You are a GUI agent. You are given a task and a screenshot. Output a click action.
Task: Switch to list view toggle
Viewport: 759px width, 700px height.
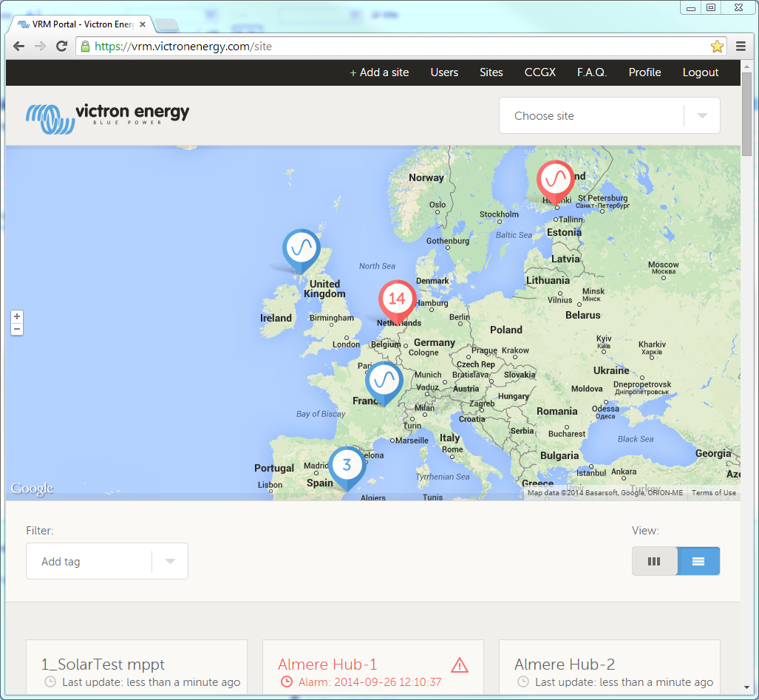[698, 561]
